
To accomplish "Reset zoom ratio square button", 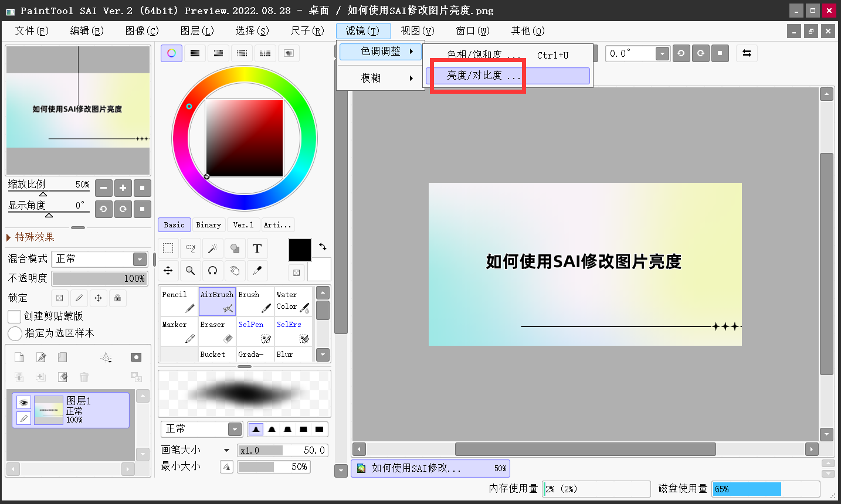I will (142, 188).
